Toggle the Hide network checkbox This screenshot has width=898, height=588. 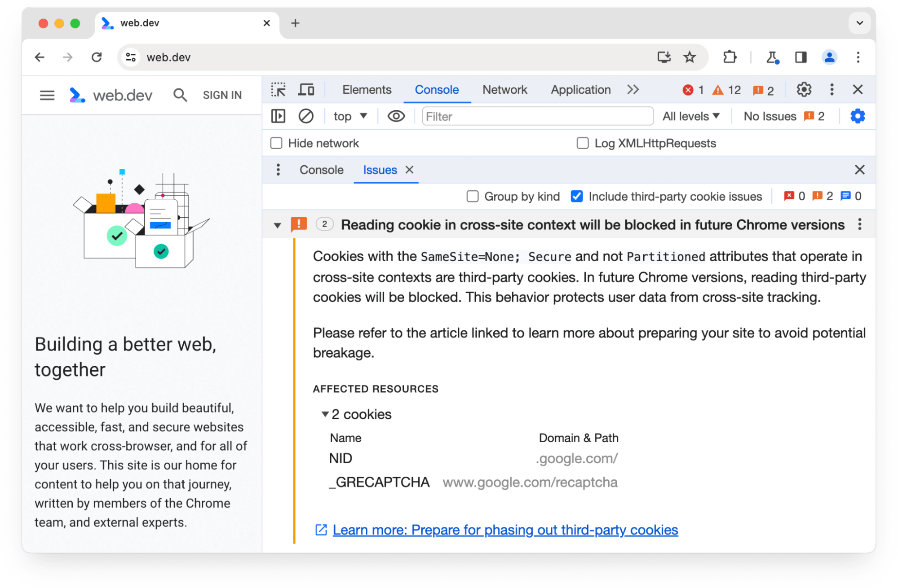coord(276,143)
